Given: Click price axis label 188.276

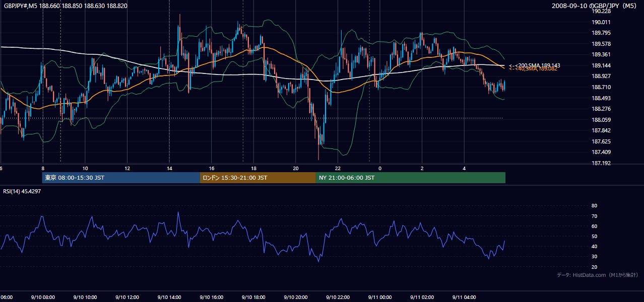Looking at the screenshot, I should click(601, 109).
